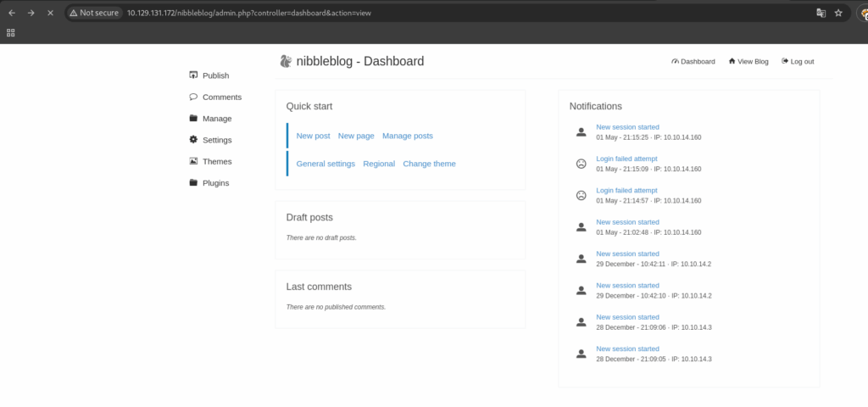Click the Plugins folder icon in sidebar
Image resolution: width=868 pixels, height=407 pixels.
[193, 183]
